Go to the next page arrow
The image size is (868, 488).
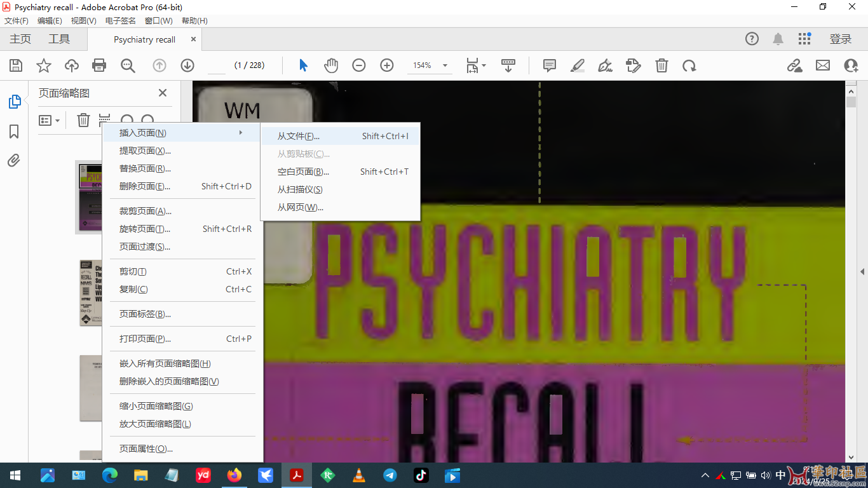pos(187,65)
